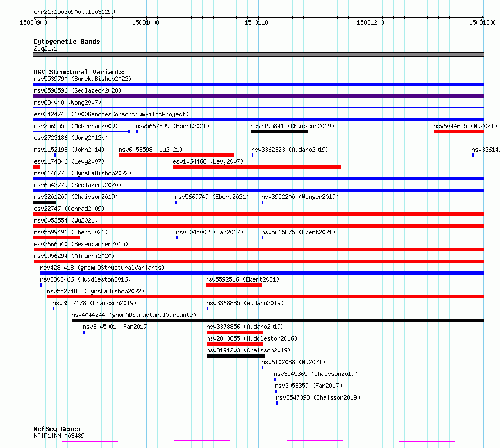Click nsv4280418 (gnomADStructuralVariants) label
The width and height of the screenshot is (500, 448).
click(x=102, y=268)
